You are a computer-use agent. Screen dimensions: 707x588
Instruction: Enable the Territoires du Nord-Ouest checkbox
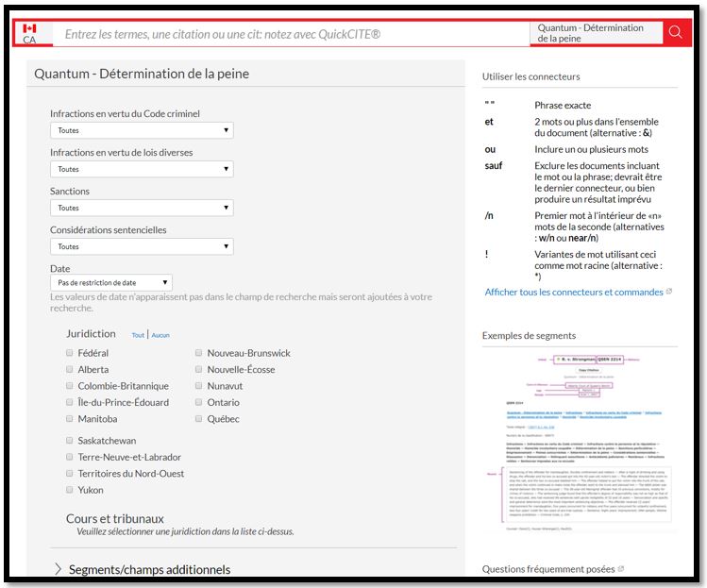(x=70, y=473)
